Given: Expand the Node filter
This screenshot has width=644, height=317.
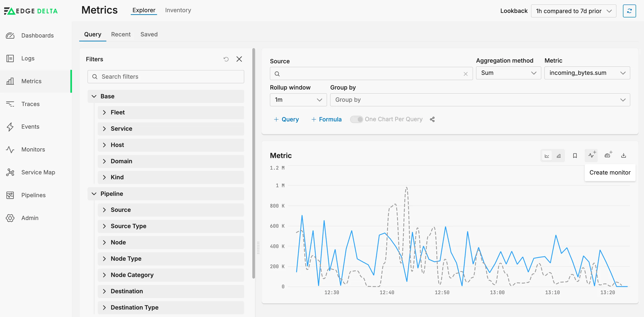Looking at the screenshot, I should [x=171, y=243].
